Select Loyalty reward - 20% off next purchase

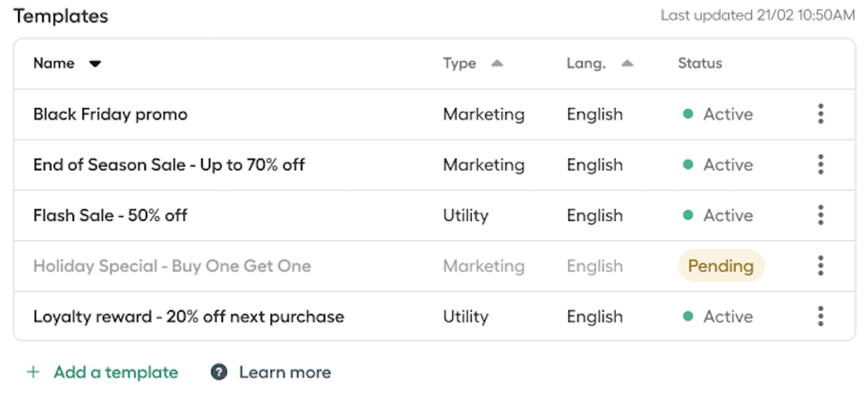tap(189, 317)
